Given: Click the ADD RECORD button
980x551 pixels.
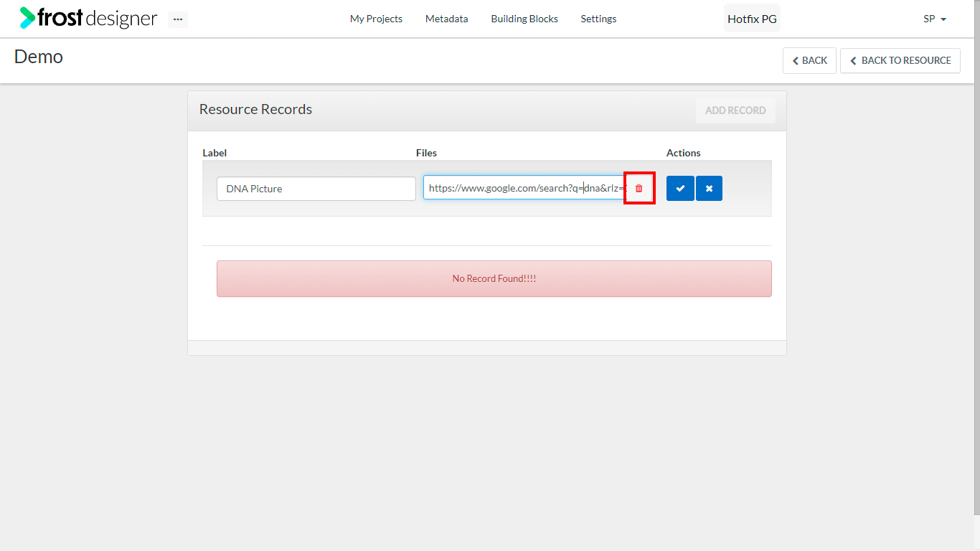Looking at the screenshot, I should [x=735, y=110].
